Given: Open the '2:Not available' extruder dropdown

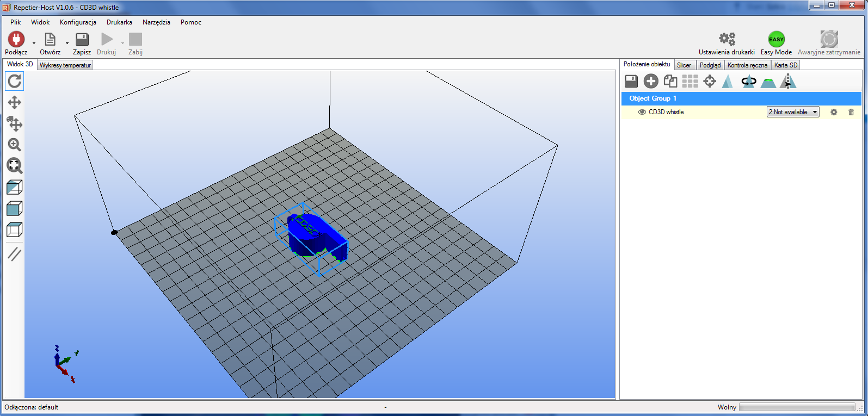Looking at the screenshot, I should [x=793, y=112].
